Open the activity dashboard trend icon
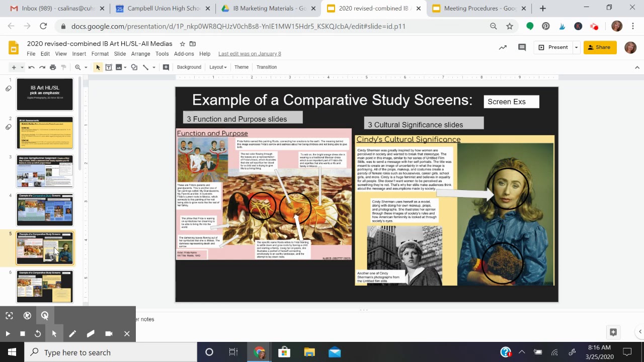This screenshot has width=644, height=362. point(503,47)
